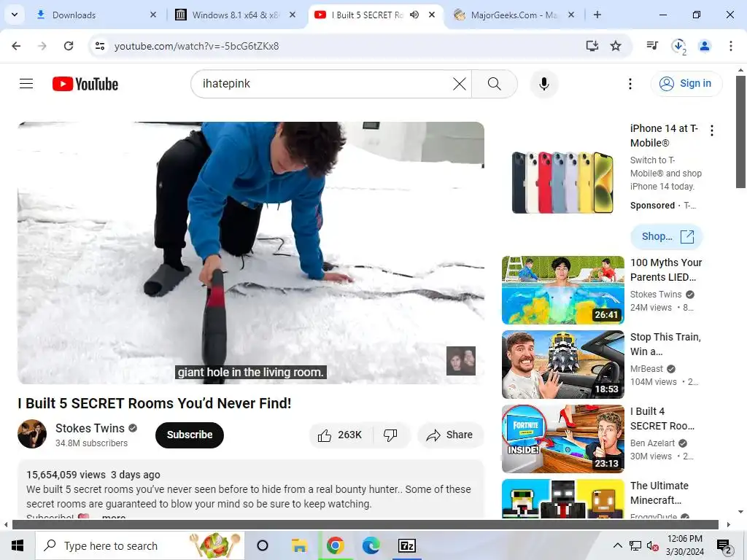Image resolution: width=747 pixels, height=560 pixels.
Task: Click the Shop ad button
Action: 667,237
